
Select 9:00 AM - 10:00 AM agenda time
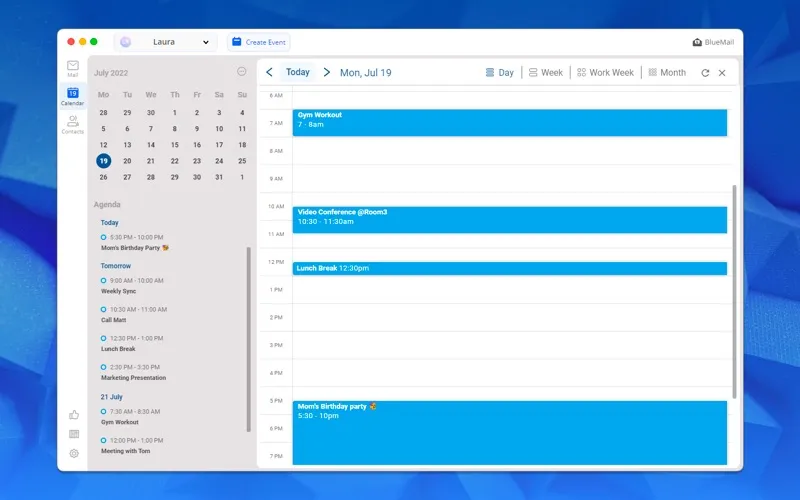[137, 281]
